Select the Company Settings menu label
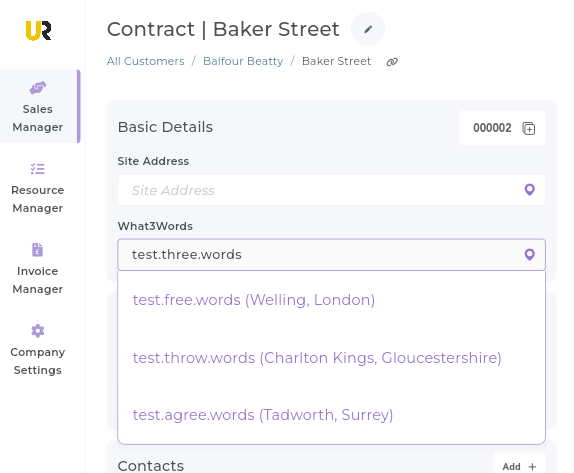574x473 pixels. pyautogui.click(x=38, y=361)
